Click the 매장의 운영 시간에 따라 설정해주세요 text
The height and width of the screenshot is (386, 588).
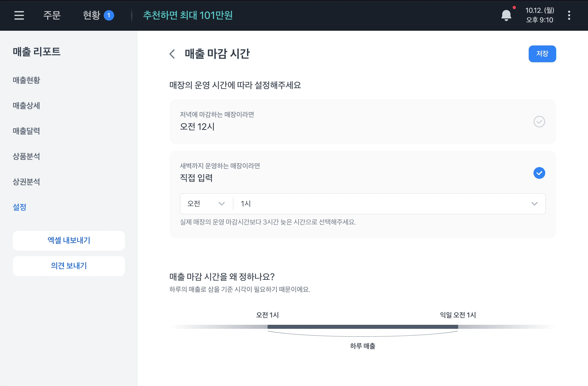point(235,85)
